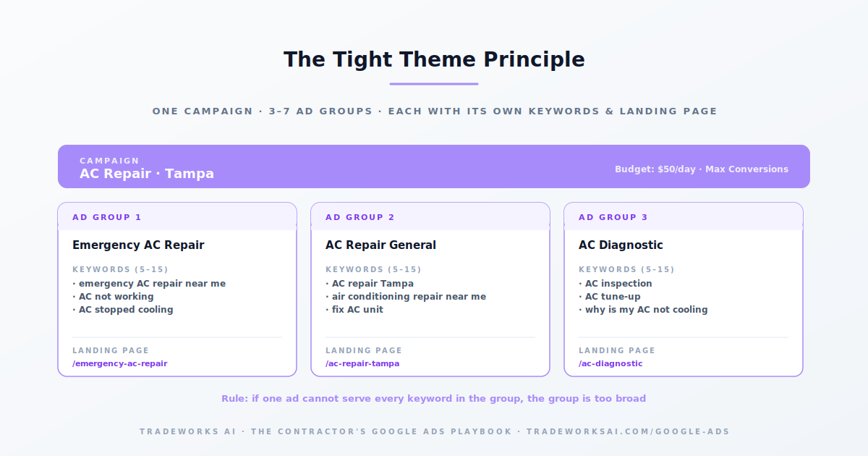Open the /ac-repair-tampa landing page link
The height and width of the screenshot is (456, 868).
coord(362,363)
